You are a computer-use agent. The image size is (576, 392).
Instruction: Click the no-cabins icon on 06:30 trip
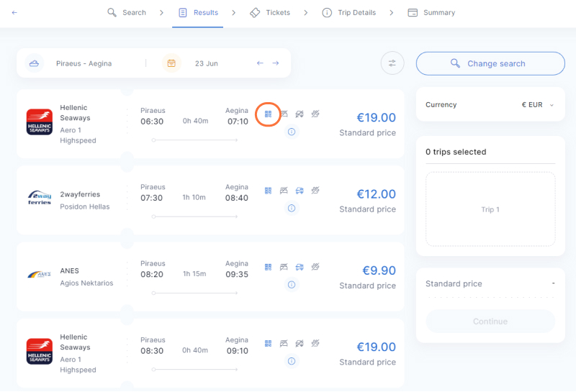tap(284, 114)
